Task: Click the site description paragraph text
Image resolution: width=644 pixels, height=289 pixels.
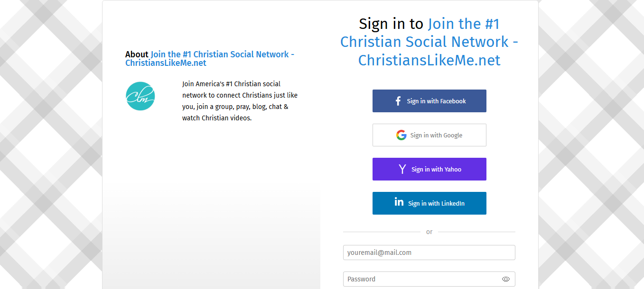Action: coord(240,101)
